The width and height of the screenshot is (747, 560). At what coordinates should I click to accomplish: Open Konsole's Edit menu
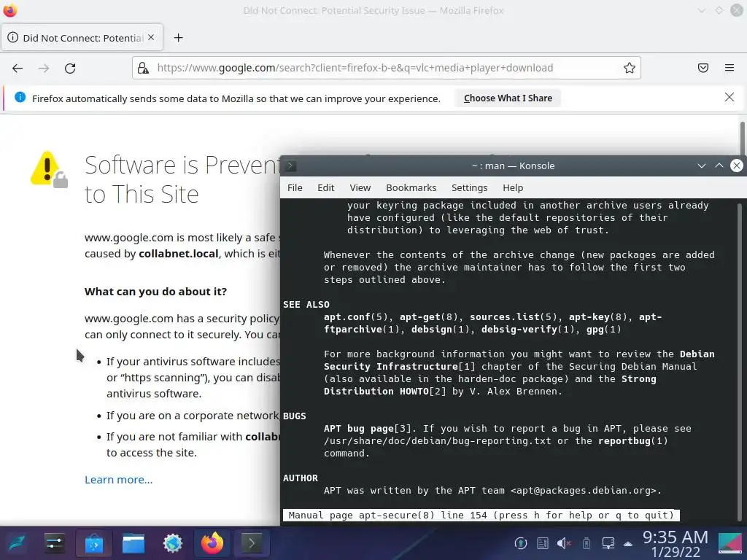(x=326, y=187)
